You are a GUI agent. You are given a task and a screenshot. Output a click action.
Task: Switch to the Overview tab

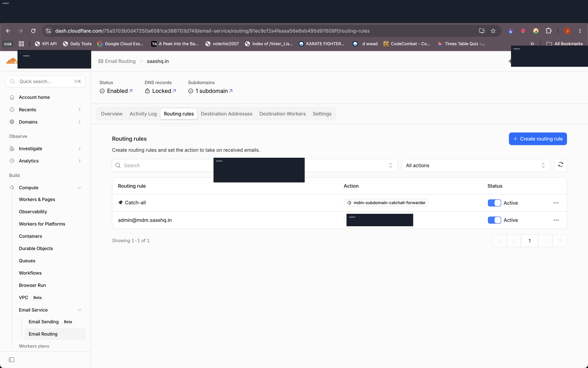pos(112,114)
